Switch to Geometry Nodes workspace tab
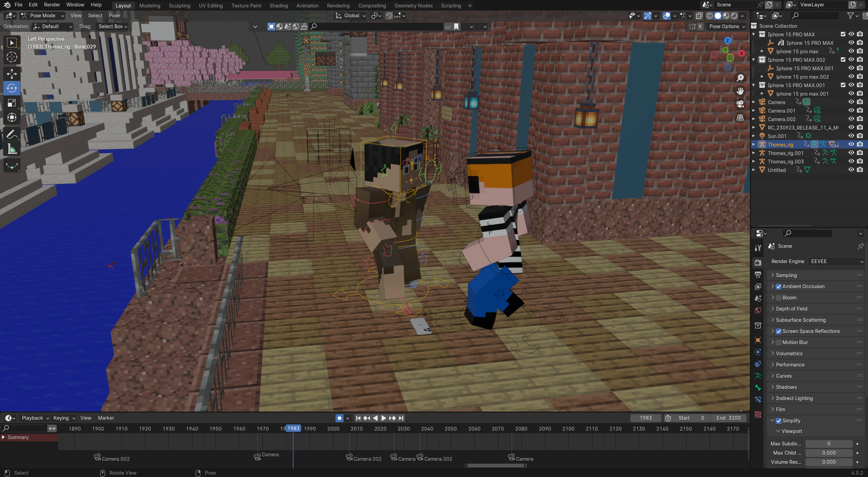Image resolution: width=868 pixels, height=477 pixels. click(x=413, y=5)
